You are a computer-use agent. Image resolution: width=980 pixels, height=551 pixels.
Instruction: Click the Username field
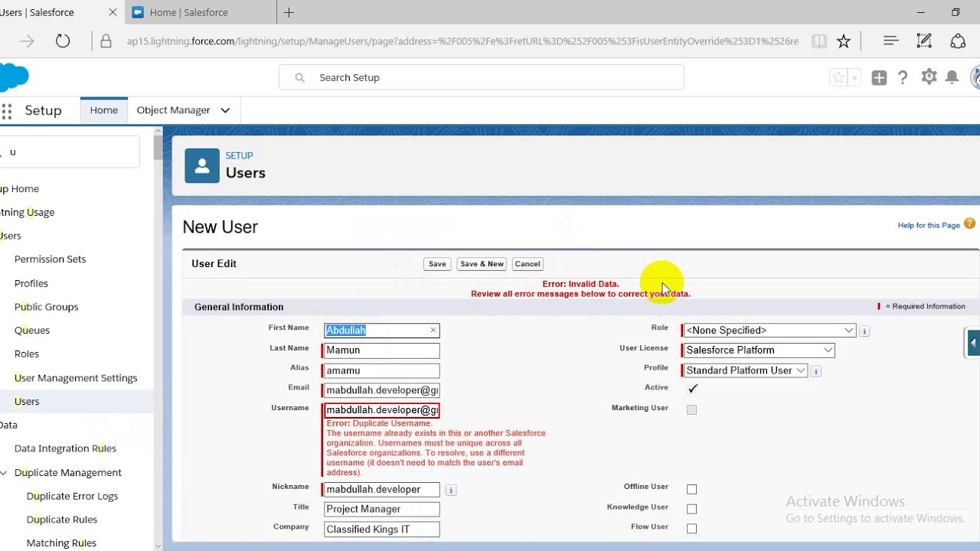382,410
